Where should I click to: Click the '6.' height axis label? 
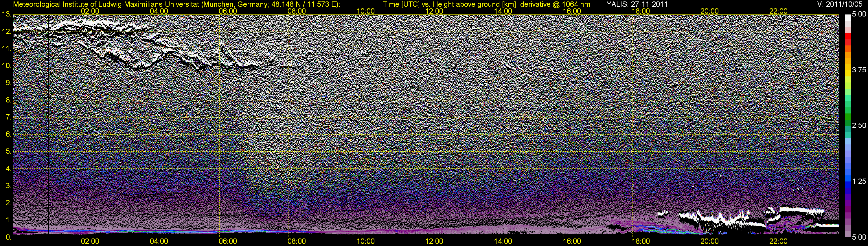pos(8,135)
